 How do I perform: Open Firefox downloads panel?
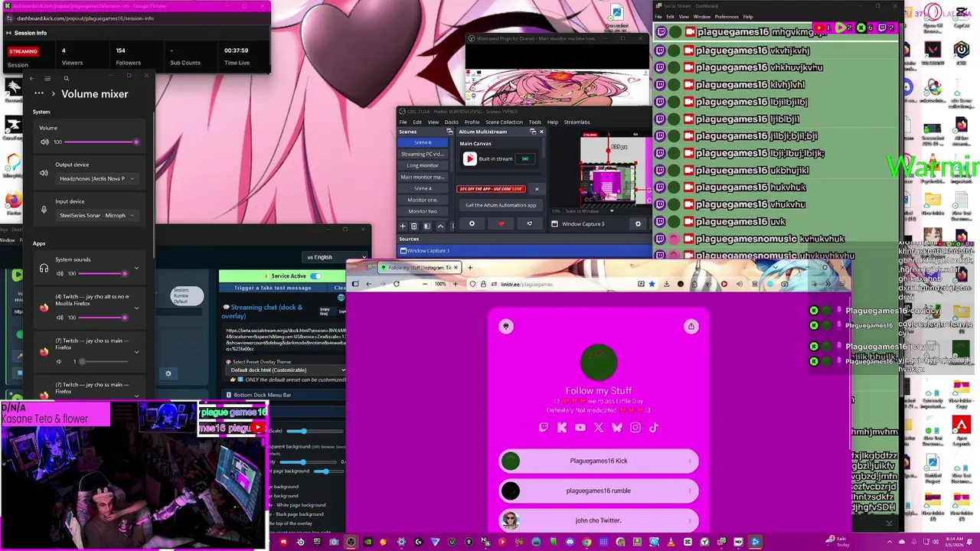coord(666,284)
